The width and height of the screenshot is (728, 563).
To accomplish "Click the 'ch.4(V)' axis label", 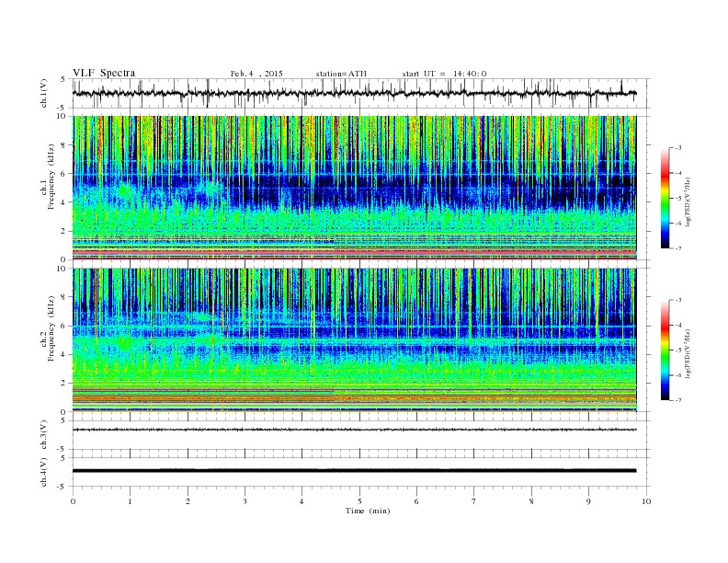I will pos(44,472).
